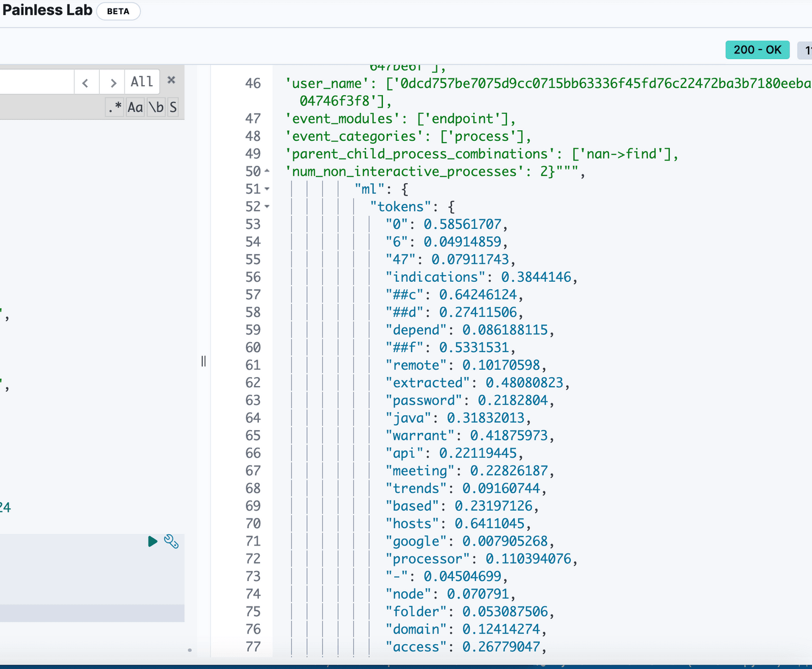The height and width of the screenshot is (669, 812).
Task: Collapse the "tokens" object at line 52
Action: click(267, 207)
